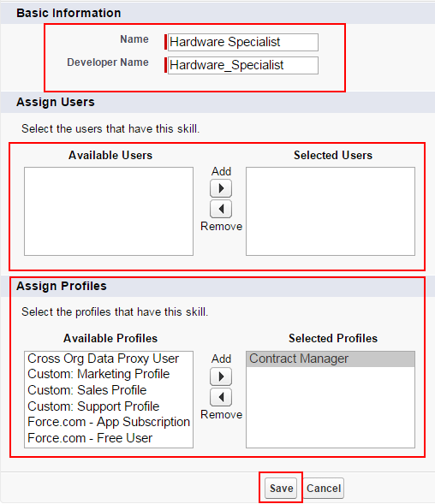Click the Add arrow for users
This screenshot has width=435, height=504.
tap(221, 188)
